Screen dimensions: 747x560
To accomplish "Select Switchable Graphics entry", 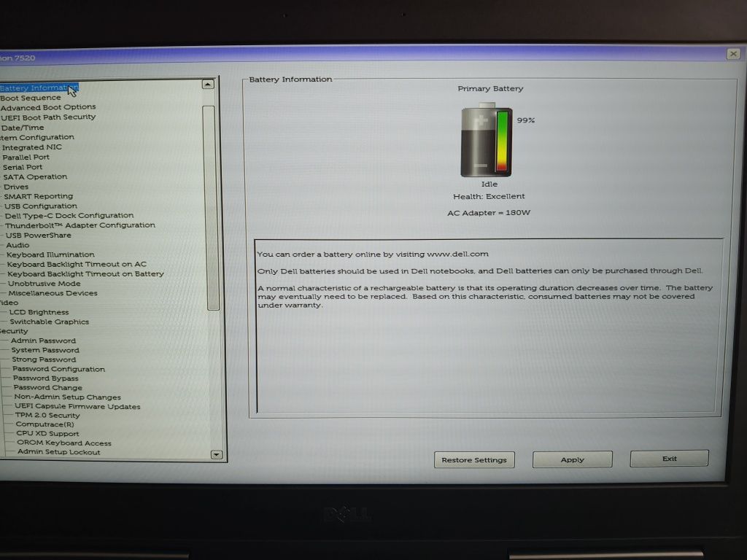I will [x=49, y=322].
